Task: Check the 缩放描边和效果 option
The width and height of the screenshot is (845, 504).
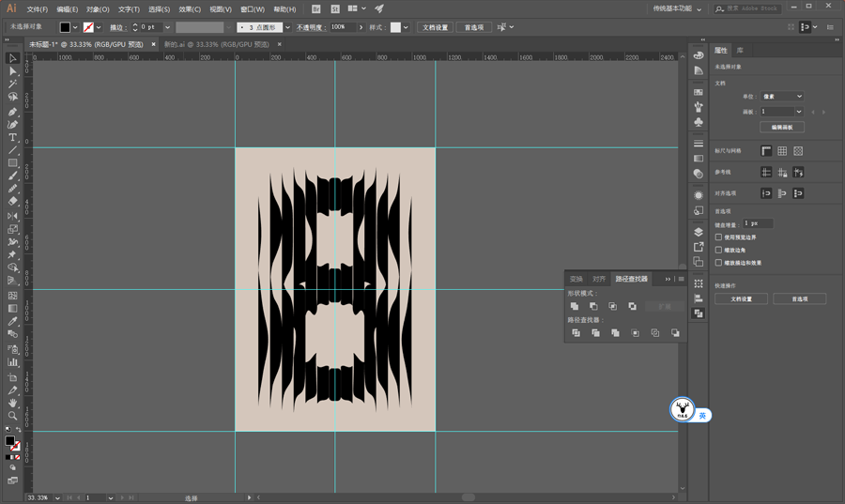Action: pos(719,263)
